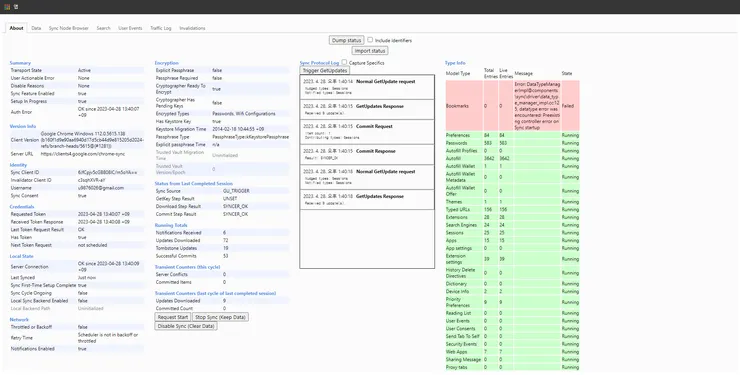Image resolution: width=740 pixels, height=375 pixels.
Task: Click Disable Sync (Clear Data) button
Action: tap(186, 326)
